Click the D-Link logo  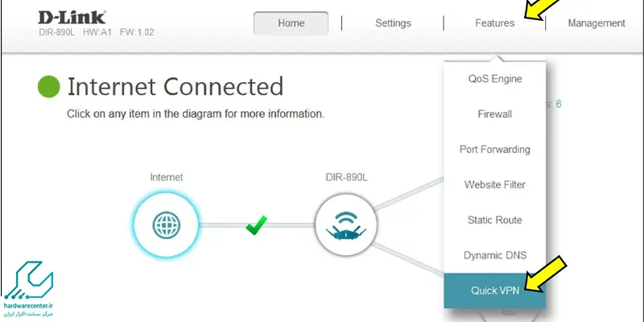point(72,18)
